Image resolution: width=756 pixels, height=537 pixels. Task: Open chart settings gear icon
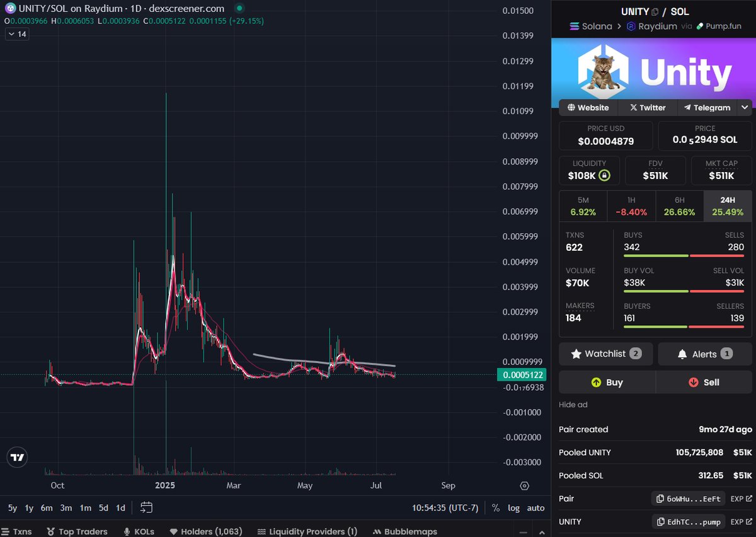click(x=524, y=486)
